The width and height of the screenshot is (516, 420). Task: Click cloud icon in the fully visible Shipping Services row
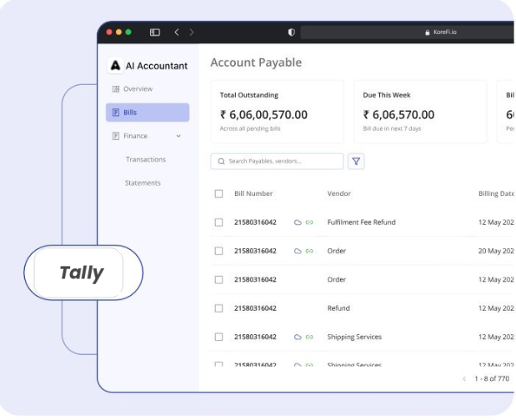pos(298,337)
